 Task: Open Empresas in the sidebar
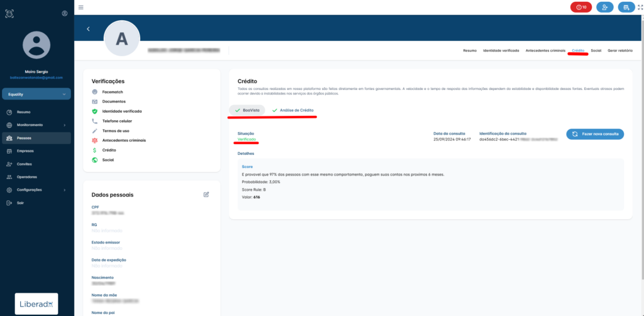(x=36, y=151)
